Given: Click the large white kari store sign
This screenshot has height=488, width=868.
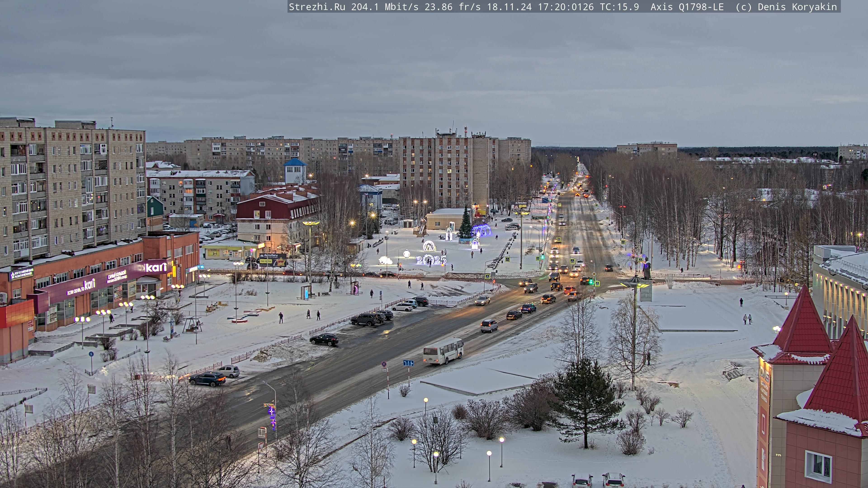Looking at the screenshot, I should point(156,267).
